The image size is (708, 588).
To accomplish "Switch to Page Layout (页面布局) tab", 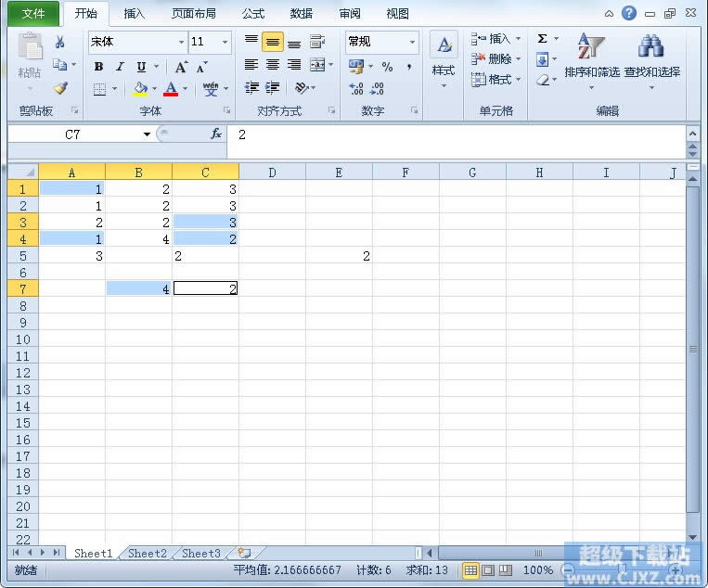I will click(x=193, y=14).
